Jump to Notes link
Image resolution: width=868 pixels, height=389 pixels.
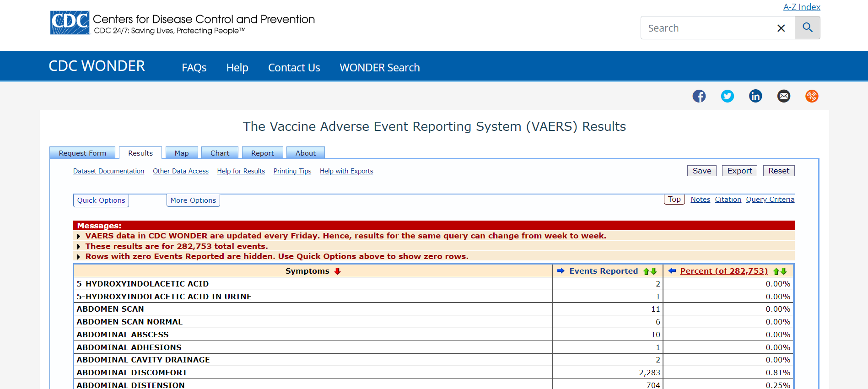click(700, 200)
